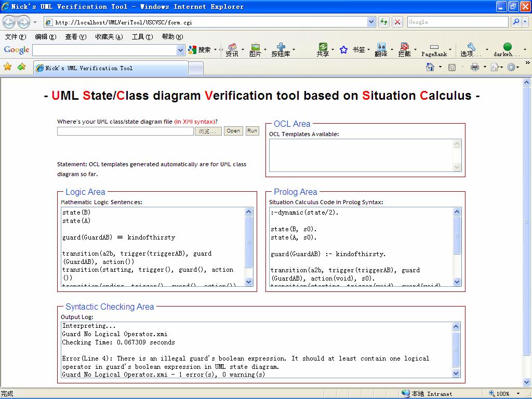The height and width of the screenshot is (399, 532).
Task: Click the Home page icon
Action: tap(430, 67)
